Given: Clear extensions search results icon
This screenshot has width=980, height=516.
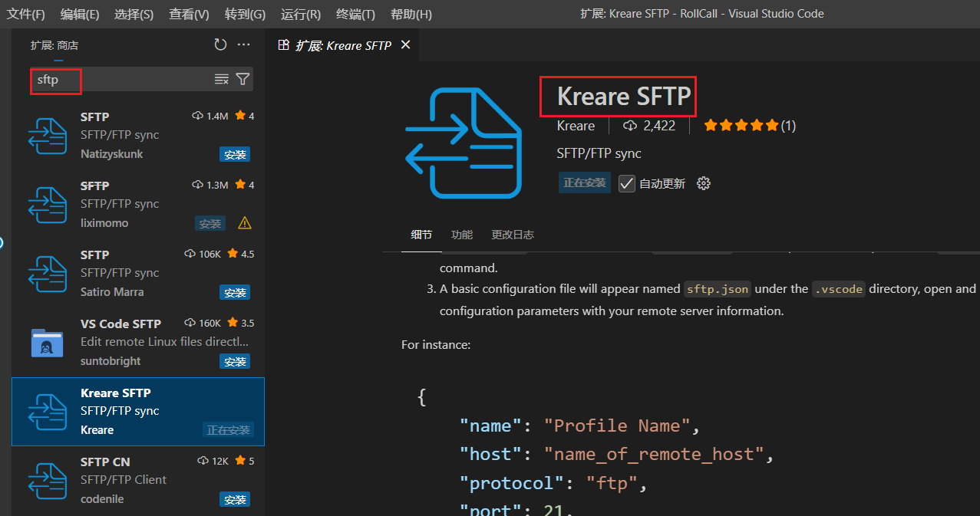Looking at the screenshot, I should (x=222, y=79).
